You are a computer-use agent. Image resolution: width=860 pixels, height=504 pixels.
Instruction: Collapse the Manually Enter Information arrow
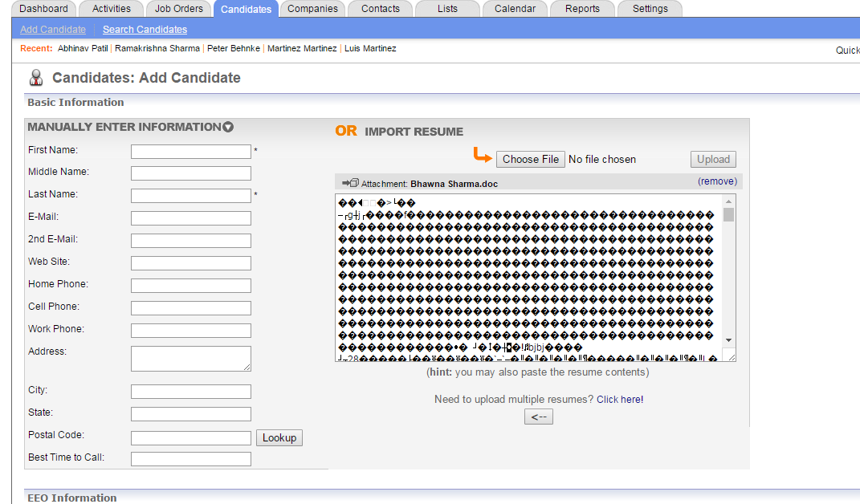tap(228, 127)
